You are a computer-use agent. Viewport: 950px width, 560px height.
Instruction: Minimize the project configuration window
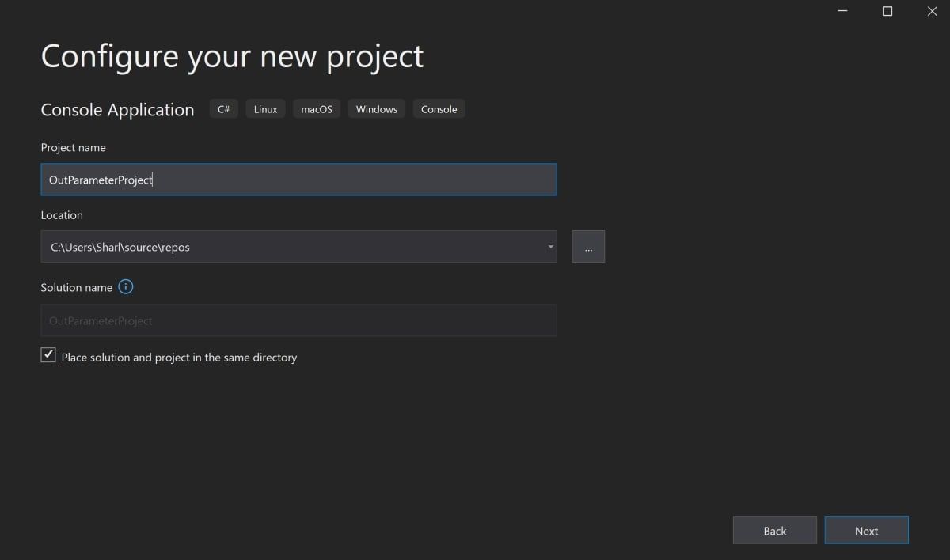(x=843, y=11)
